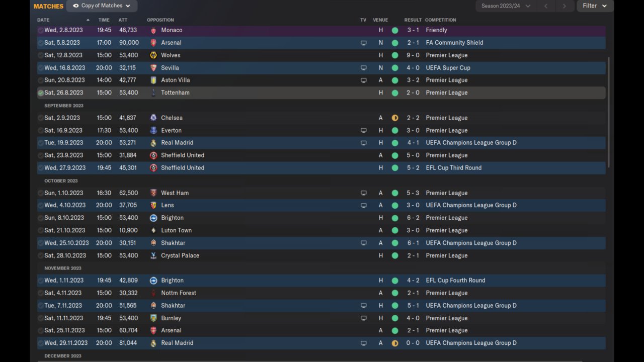
Task: Click the Real Madrid badge on 19.9.2023
Action: (153, 143)
